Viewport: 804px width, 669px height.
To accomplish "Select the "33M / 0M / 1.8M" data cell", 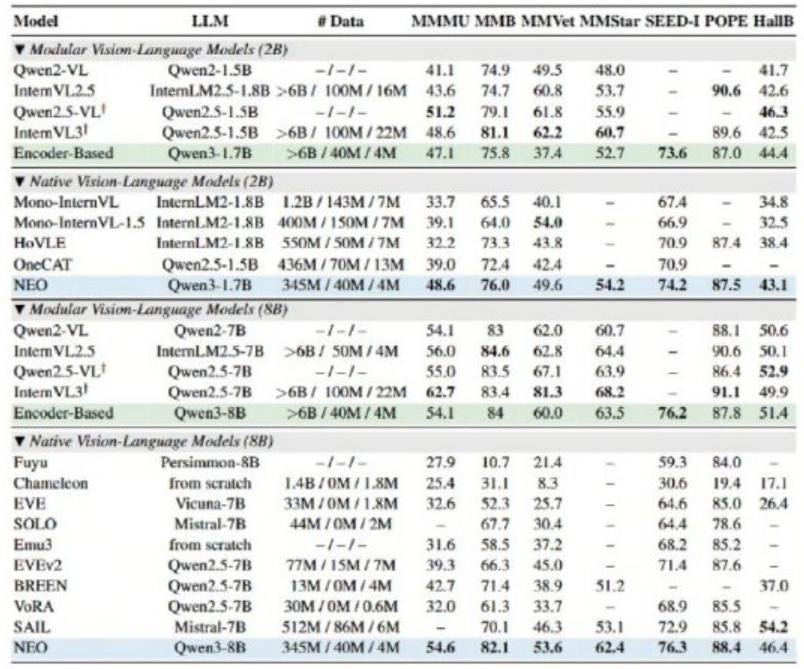I will (340, 504).
